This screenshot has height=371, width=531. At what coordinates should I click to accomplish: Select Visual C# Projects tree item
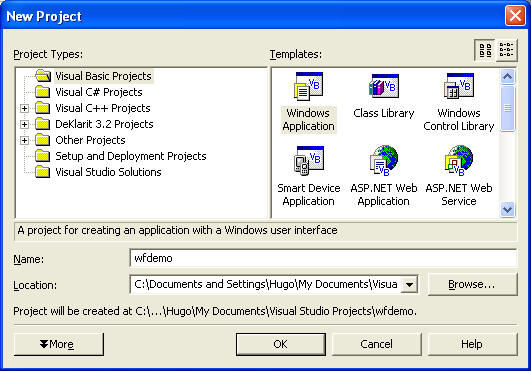pos(99,92)
